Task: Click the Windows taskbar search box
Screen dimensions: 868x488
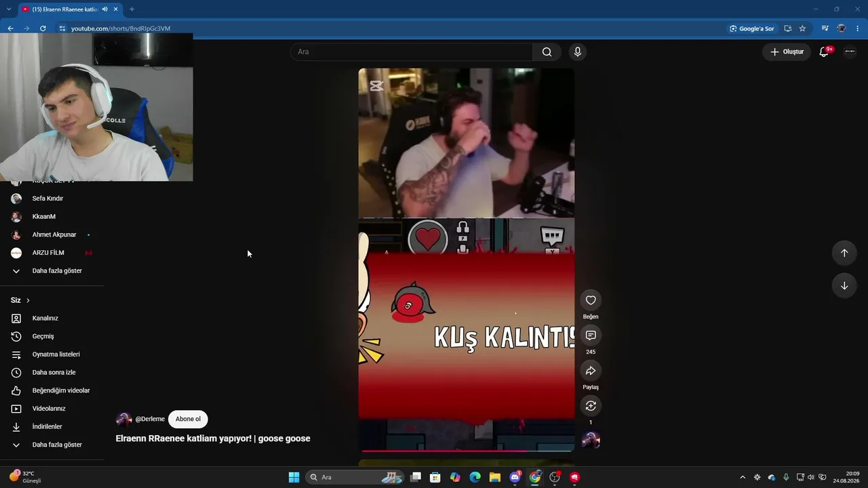Action: tap(355, 477)
